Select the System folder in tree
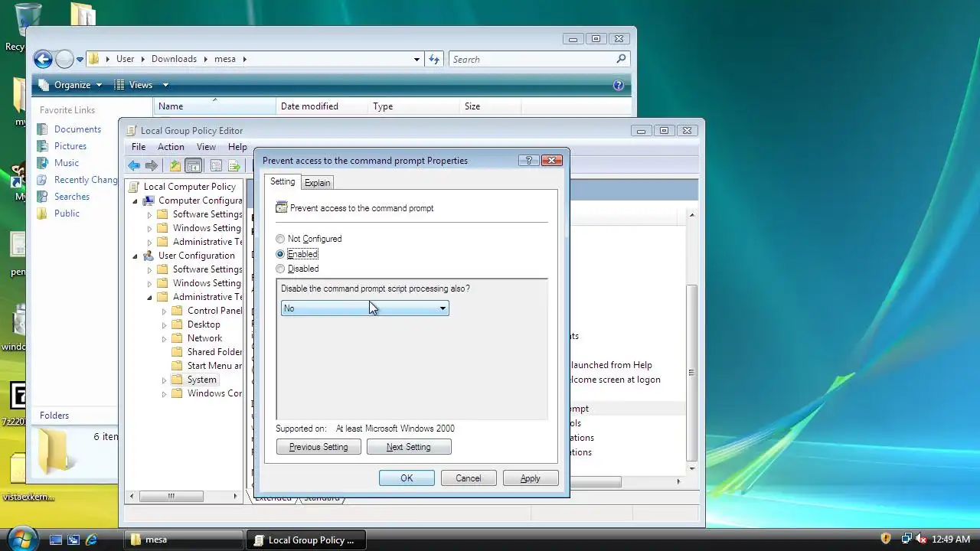This screenshot has height=551, width=980. pos(202,380)
